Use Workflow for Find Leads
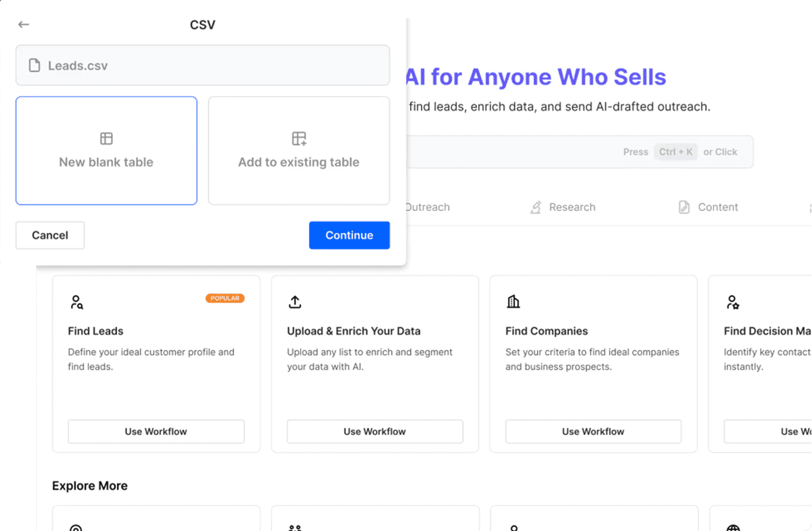Screen dimensions: 812x531 [156, 431]
